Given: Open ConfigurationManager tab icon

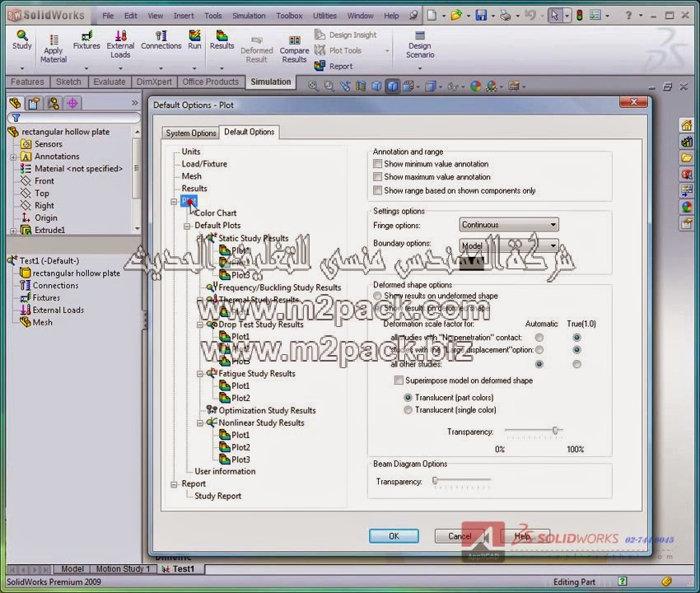Looking at the screenshot, I should tap(54, 104).
